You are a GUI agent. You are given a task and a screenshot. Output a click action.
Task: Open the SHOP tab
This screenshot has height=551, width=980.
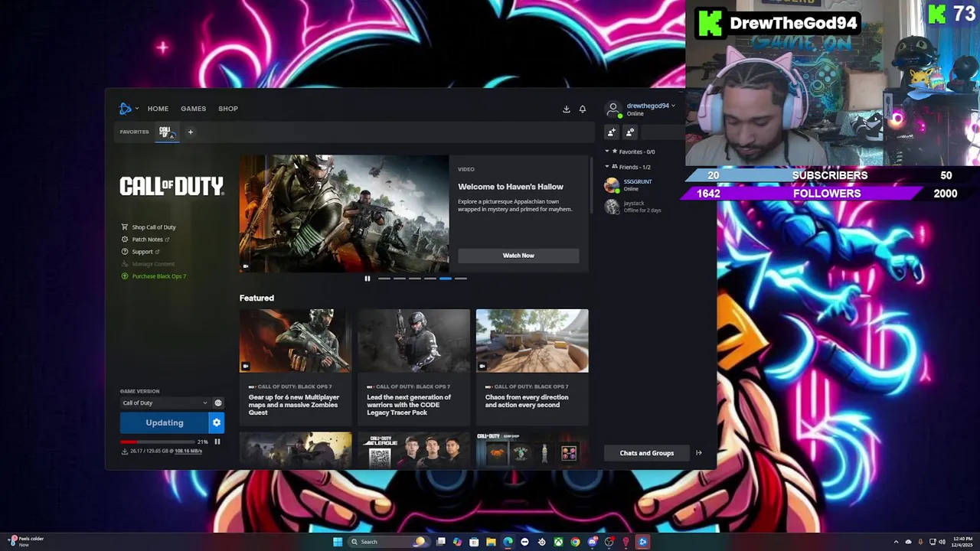pyautogui.click(x=228, y=109)
